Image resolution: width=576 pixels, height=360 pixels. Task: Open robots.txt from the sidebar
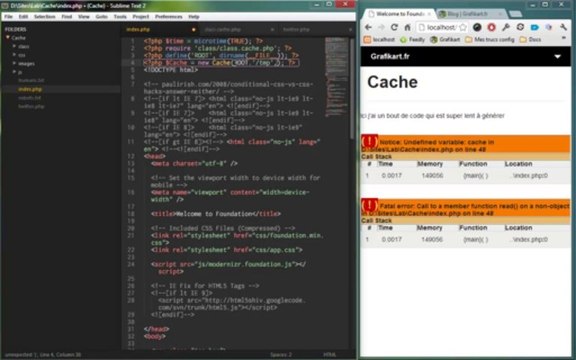pyautogui.click(x=29, y=98)
